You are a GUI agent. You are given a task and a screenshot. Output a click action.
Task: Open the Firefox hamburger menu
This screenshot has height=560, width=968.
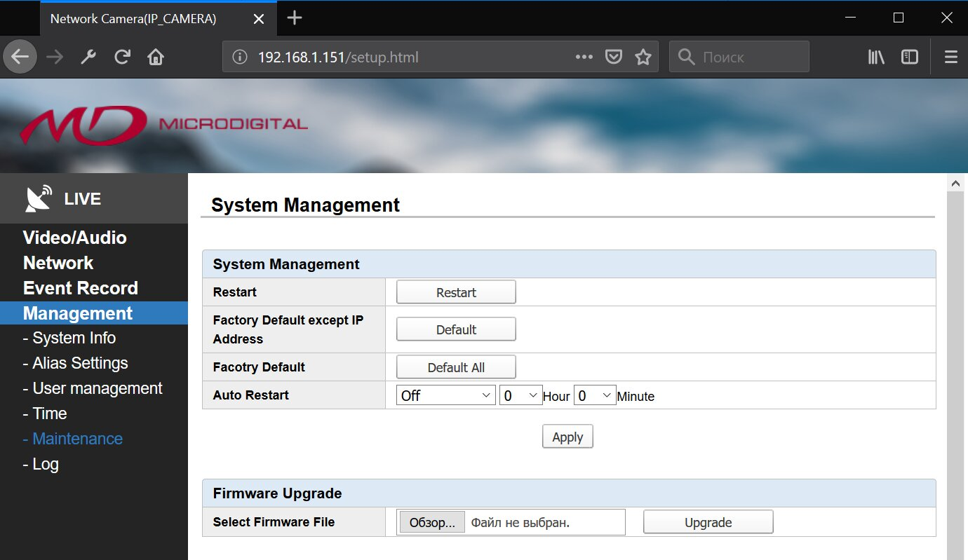click(x=951, y=57)
